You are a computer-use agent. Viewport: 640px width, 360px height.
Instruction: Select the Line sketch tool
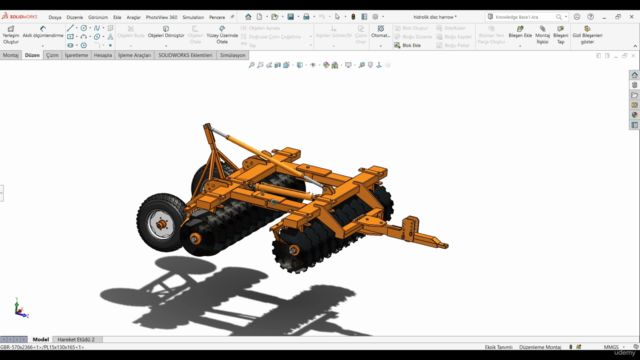pyautogui.click(x=70, y=28)
